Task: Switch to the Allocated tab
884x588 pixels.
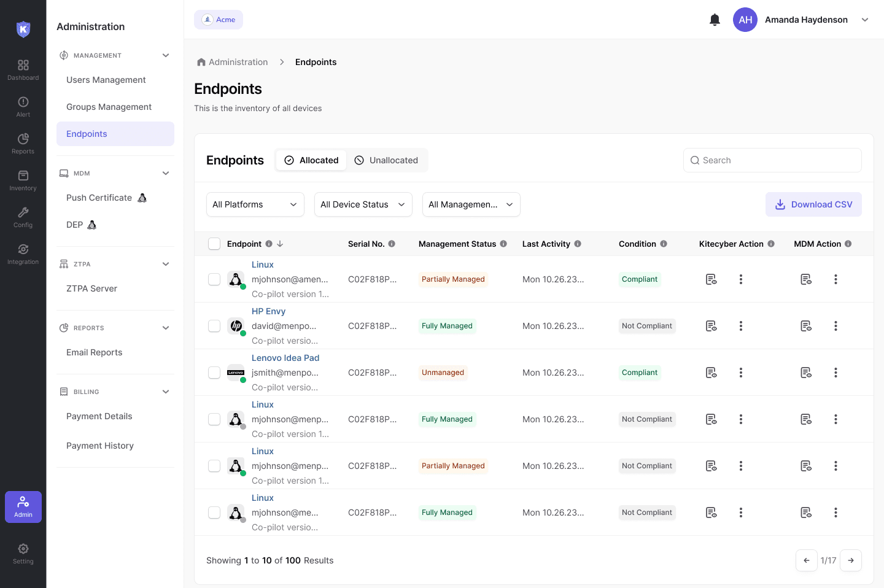Action: pos(312,160)
